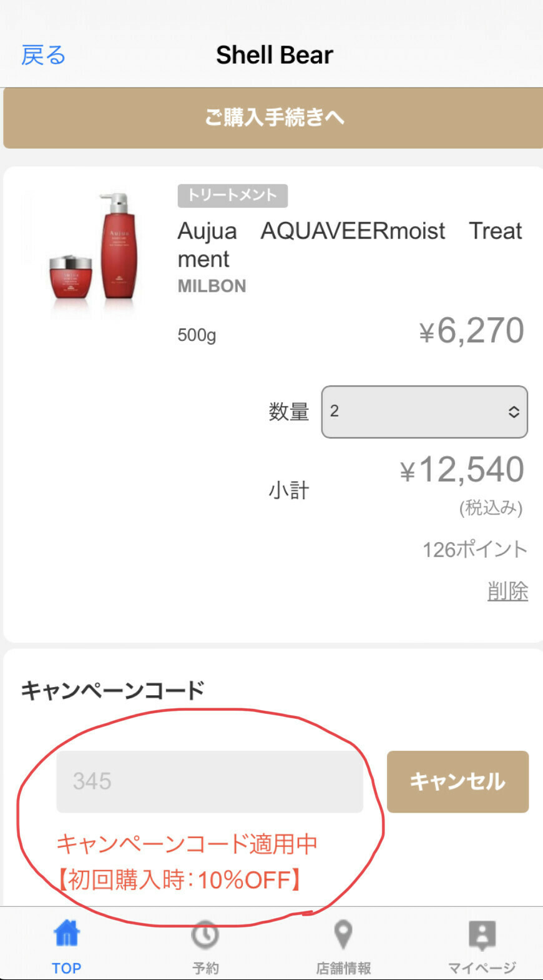Open the Aujua treatment product image
The height and width of the screenshot is (980, 543).
tap(94, 249)
